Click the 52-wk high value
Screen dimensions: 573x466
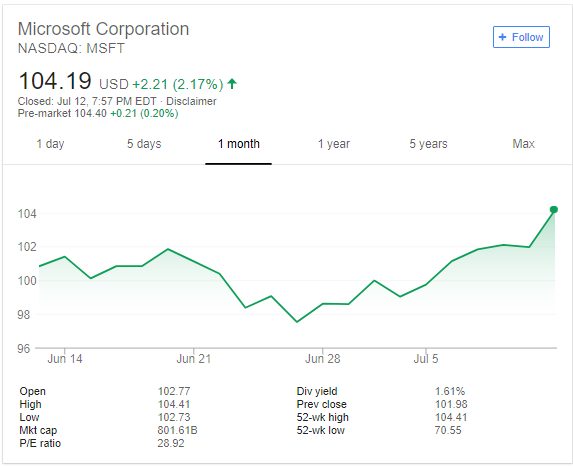click(451, 417)
